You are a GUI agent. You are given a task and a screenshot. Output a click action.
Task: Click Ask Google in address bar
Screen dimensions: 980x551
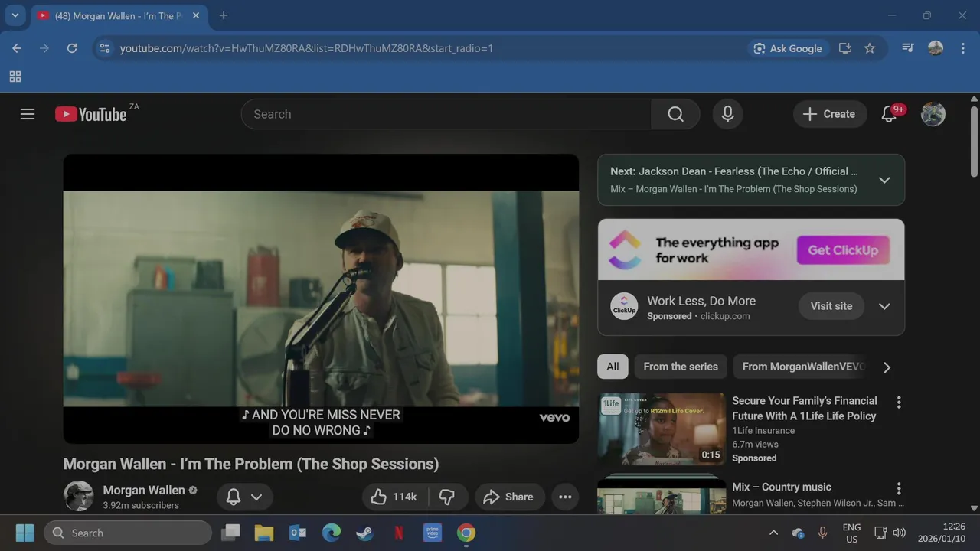(x=788, y=48)
